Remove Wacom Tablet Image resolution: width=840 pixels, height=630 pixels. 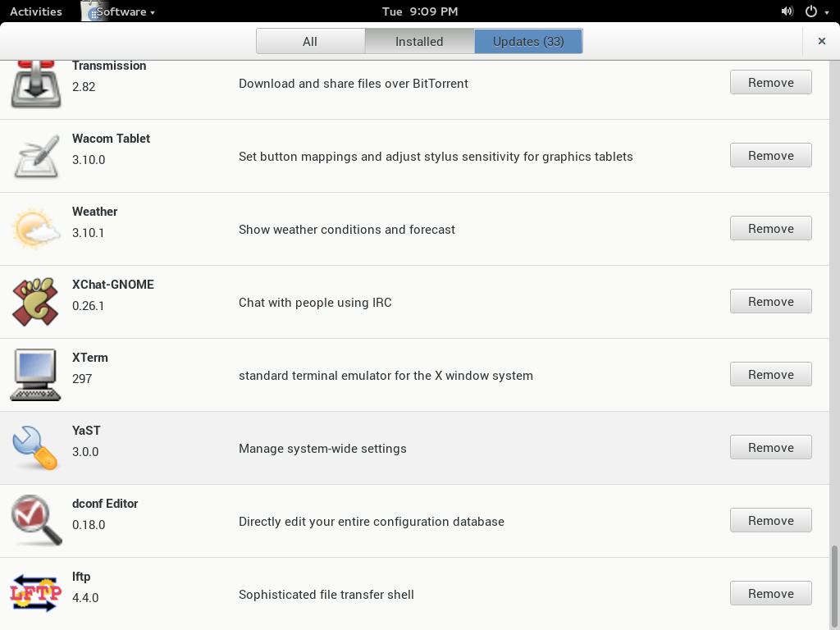tap(771, 155)
